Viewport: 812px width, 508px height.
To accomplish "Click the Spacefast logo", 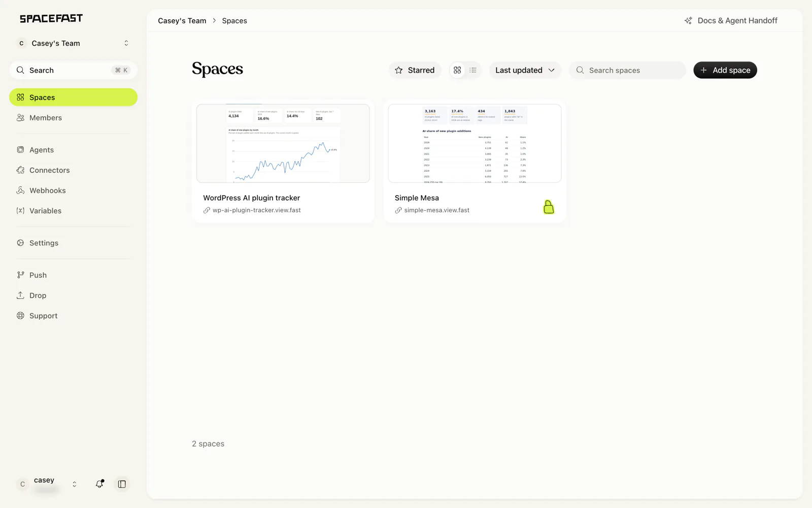I will pos(51,19).
